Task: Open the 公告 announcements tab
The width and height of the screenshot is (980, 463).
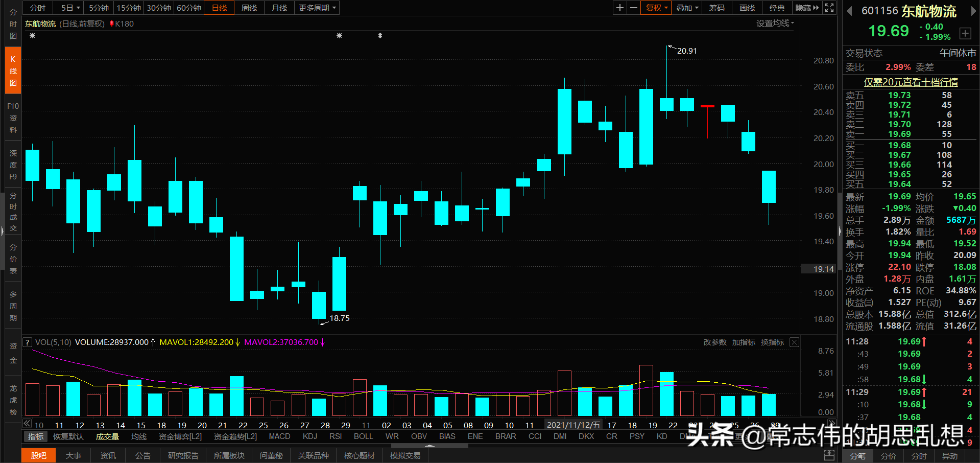Action: [142, 455]
